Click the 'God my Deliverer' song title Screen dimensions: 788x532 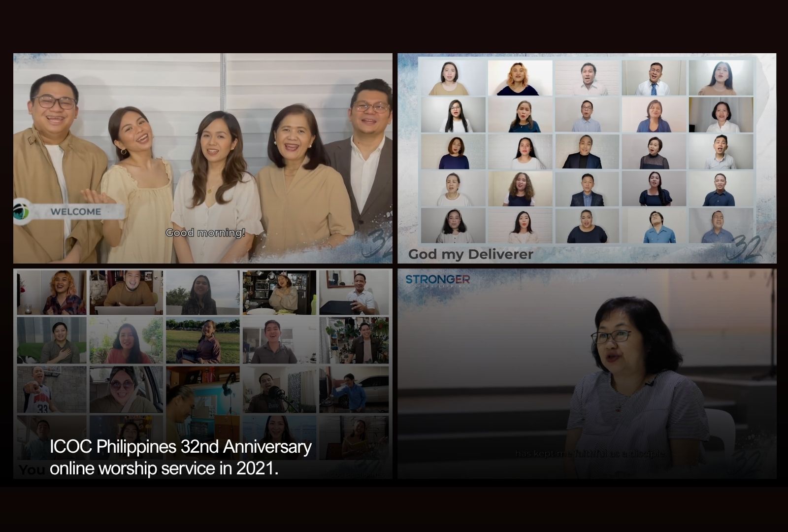click(x=471, y=254)
